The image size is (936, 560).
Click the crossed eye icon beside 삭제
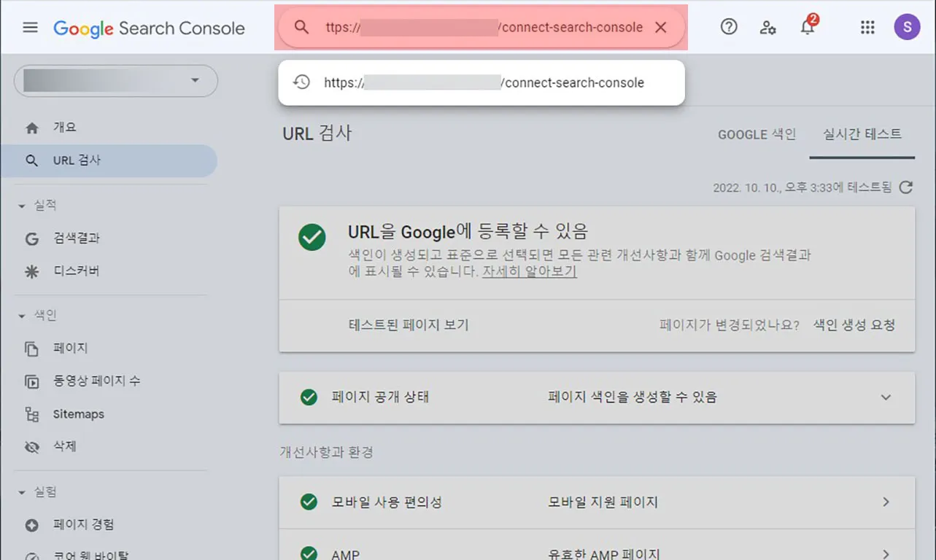pyautogui.click(x=31, y=447)
